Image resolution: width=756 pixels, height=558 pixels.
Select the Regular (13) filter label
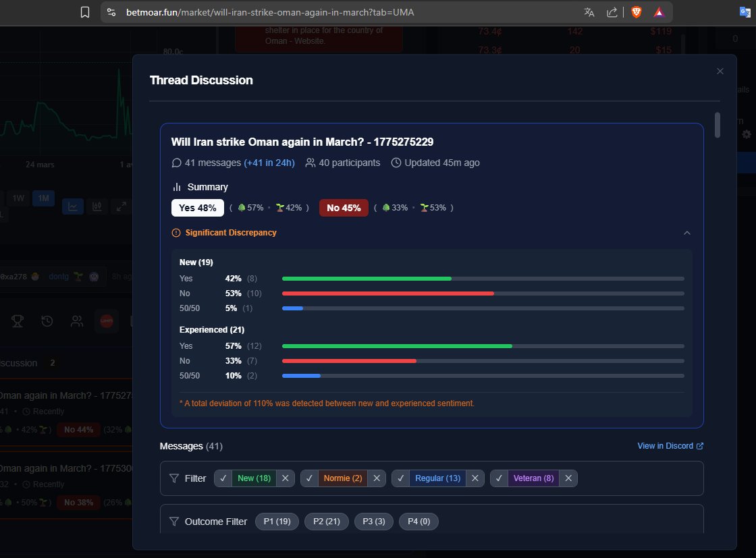(438, 478)
